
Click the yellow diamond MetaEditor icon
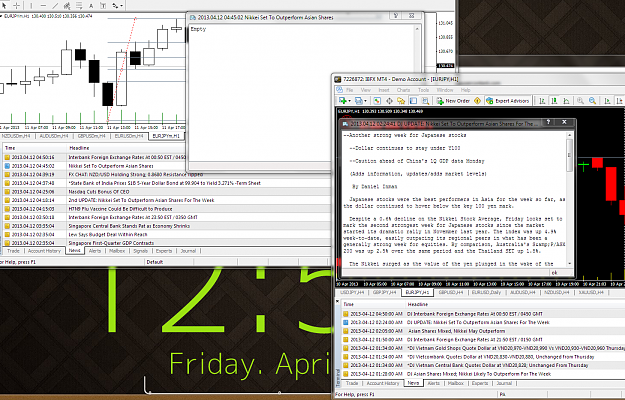(477, 101)
